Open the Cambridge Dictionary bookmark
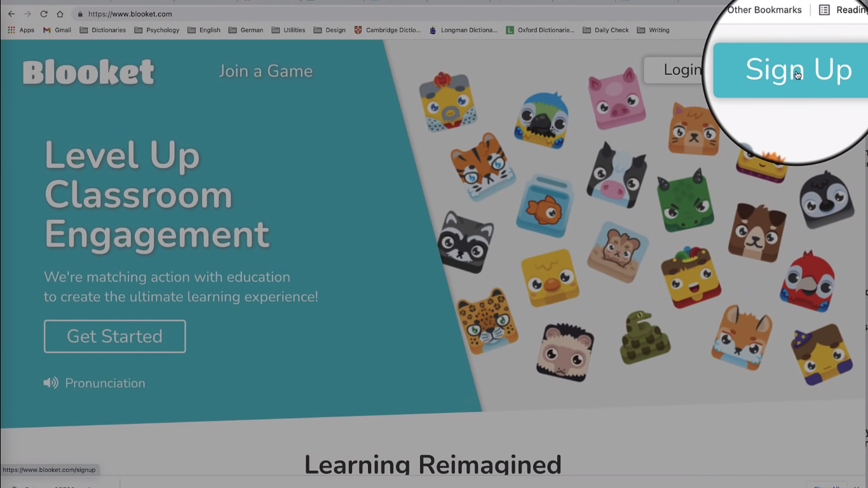 [388, 30]
